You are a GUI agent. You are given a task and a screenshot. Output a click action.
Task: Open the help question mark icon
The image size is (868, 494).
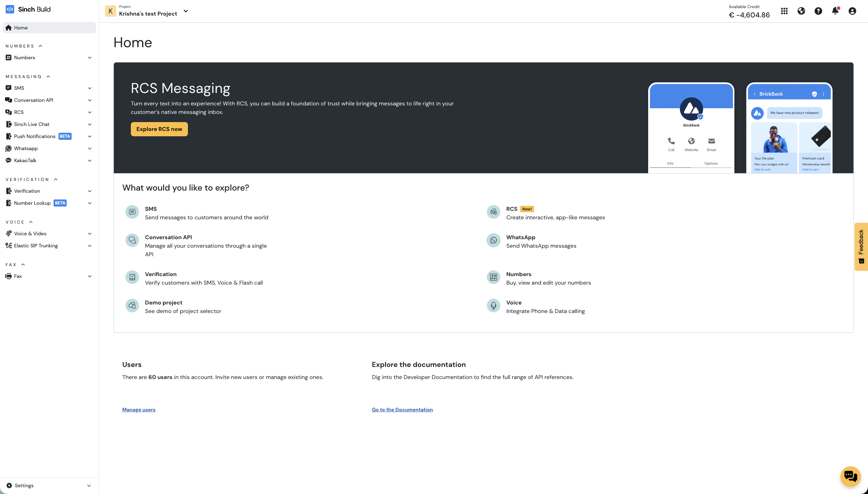point(818,11)
